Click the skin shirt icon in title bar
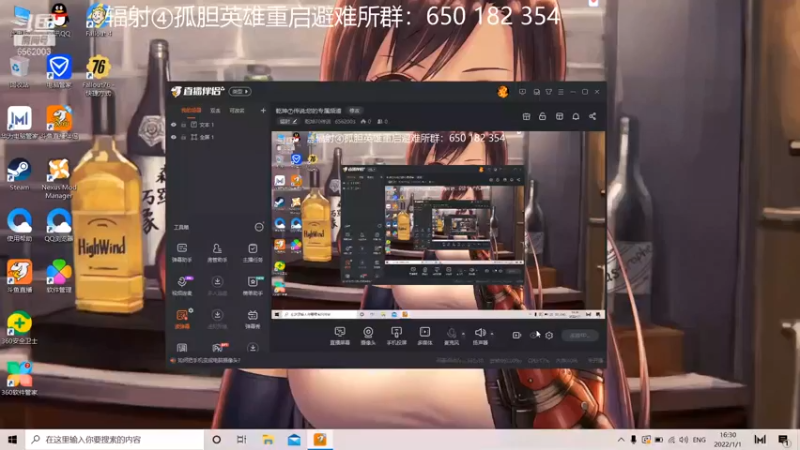The image size is (800, 450). (x=548, y=92)
